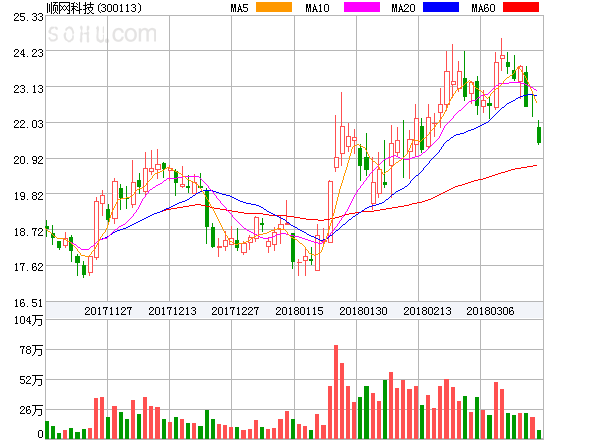Select the 20180130 date marker
Viewport: 600px width, 440px height.
coord(363,311)
